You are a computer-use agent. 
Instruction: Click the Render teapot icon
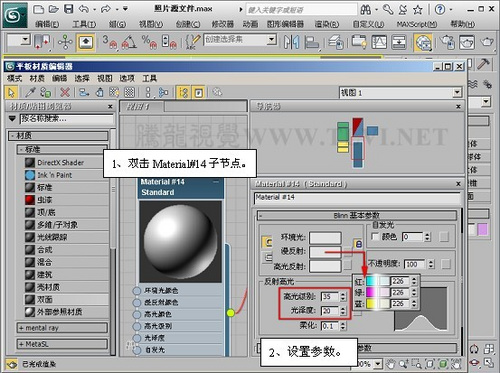(487, 42)
